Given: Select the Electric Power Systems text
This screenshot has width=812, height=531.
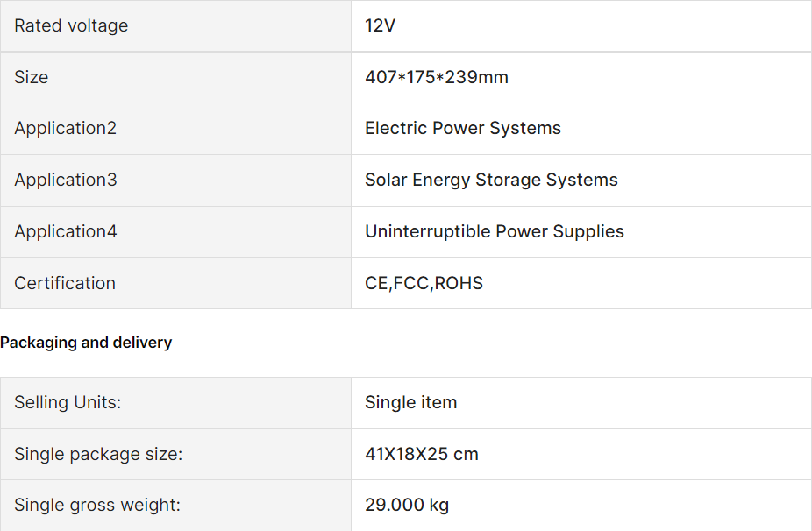Looking at the screenshot, I should (463, 128).
